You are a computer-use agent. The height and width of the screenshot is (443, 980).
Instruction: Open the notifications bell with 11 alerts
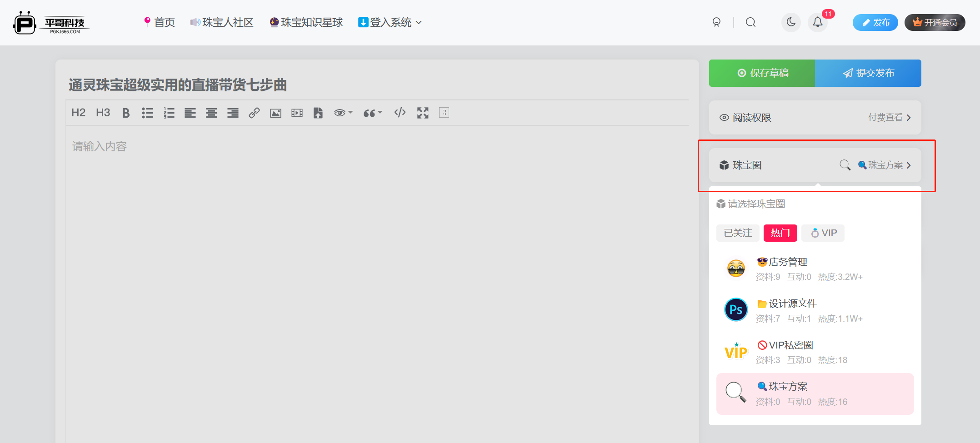(818, 22)
